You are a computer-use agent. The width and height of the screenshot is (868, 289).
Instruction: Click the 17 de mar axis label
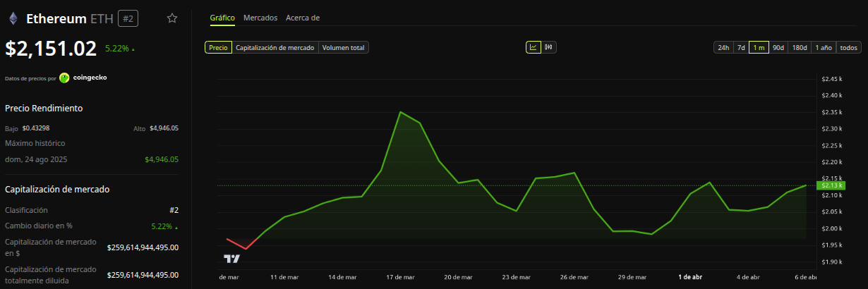click(400, 277)
